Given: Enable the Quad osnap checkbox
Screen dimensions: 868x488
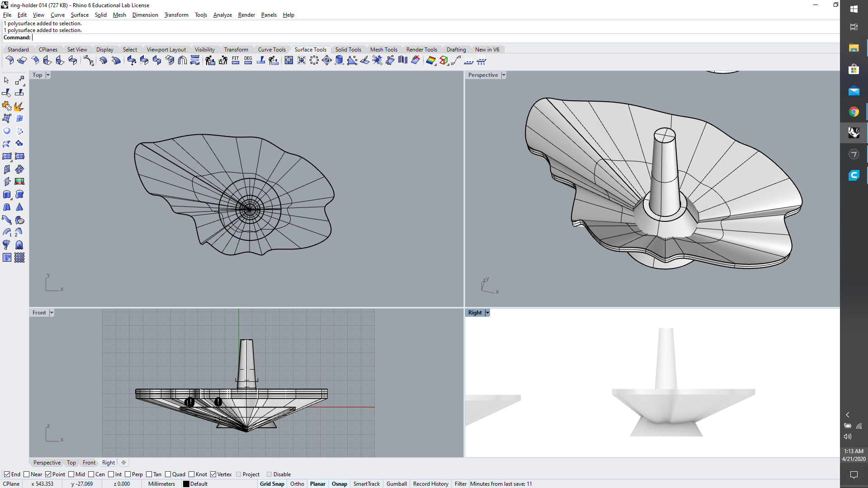Looking at the screenshot, I should click(x=168, y=474).
